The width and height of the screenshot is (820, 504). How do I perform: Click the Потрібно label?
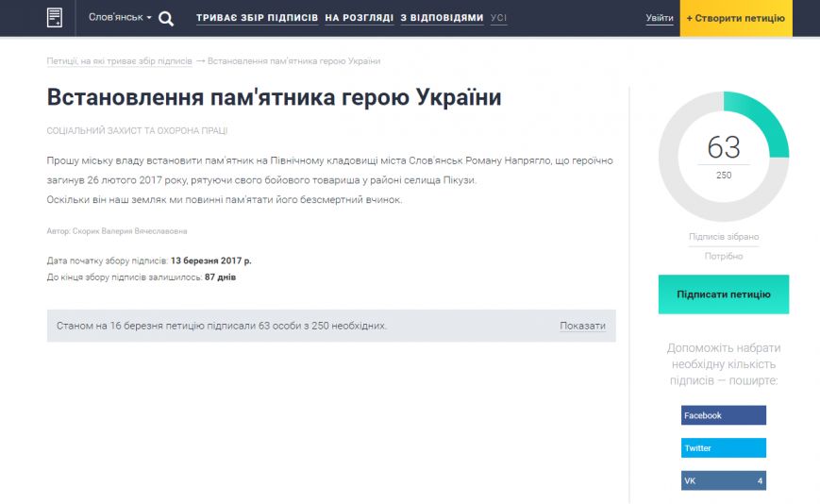point(723,256)
